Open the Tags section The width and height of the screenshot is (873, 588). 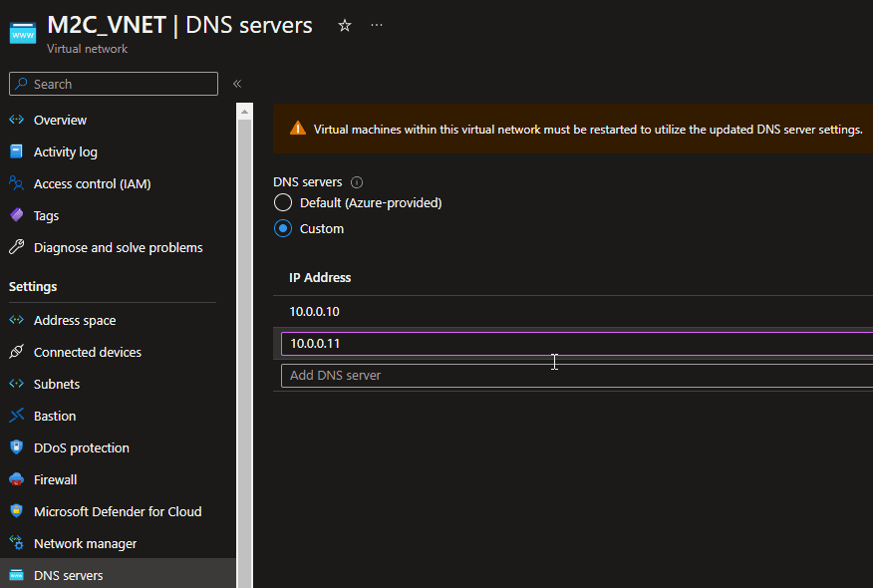[x=46, y=215]
